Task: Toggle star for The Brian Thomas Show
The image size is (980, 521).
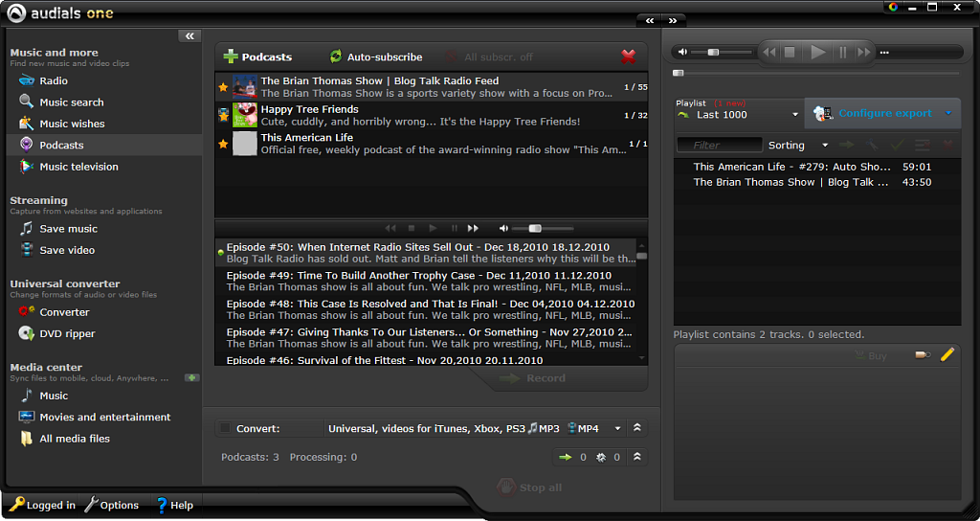Action: click(223, 87)
